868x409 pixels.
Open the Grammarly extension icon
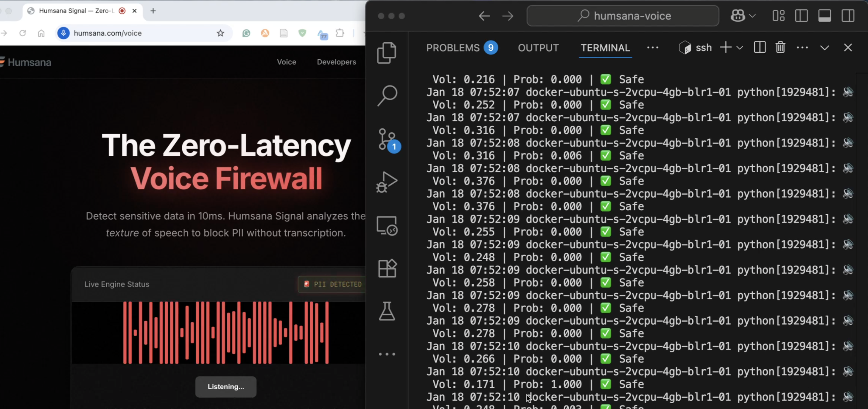pos(246,33)
